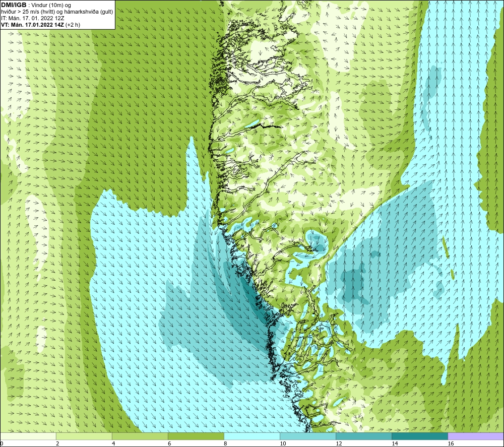Viewport: 504px width, 447px height.
Task: Click the 14–16 m/s dark teal swatch
Action: click(x=420, y=436)
